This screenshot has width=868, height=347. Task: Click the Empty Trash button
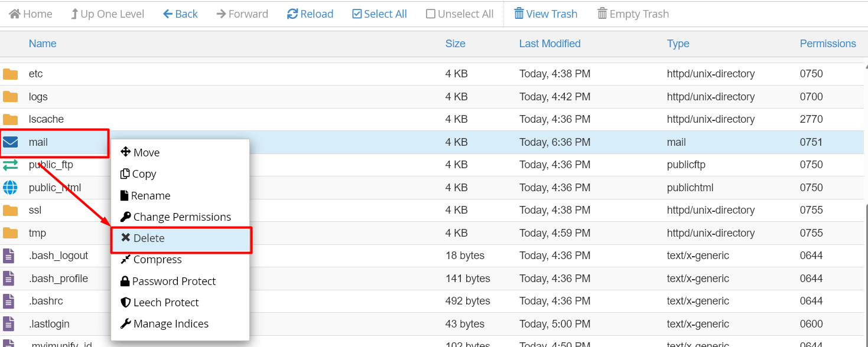[x=633, y=14]
